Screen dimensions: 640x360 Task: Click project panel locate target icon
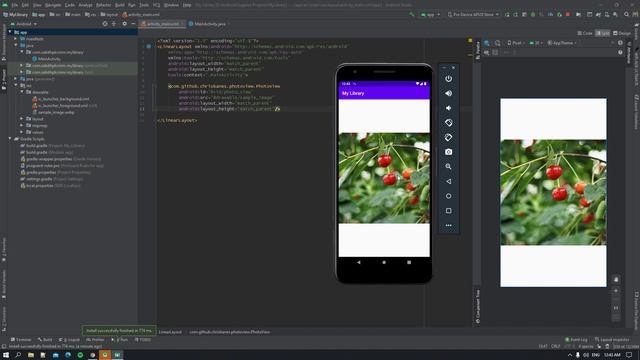[105, 24]
